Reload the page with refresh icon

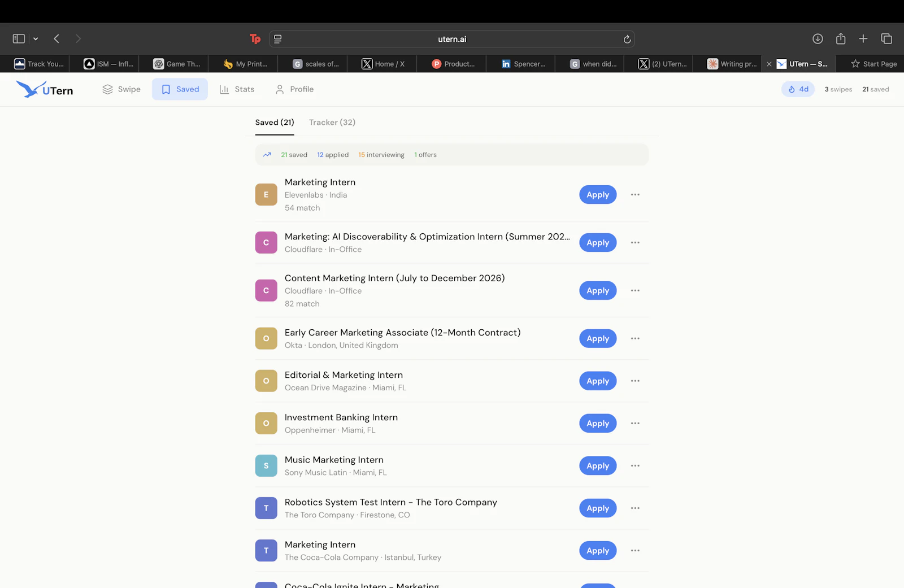click(x=627, y=39)
